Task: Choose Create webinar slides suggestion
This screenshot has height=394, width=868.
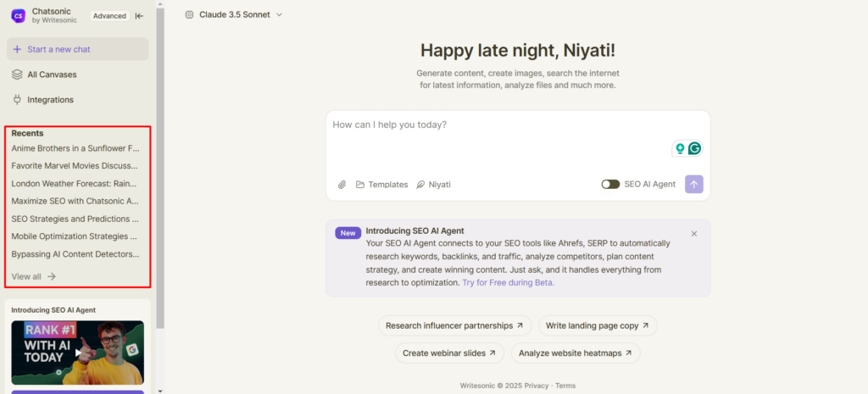Action: pyautogui.click(x=449, y=353)
